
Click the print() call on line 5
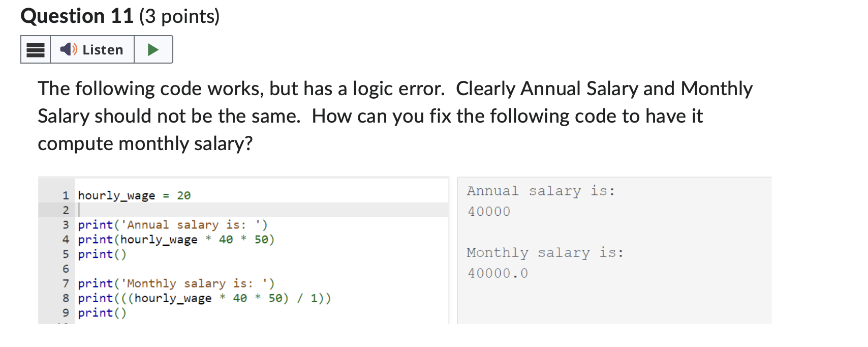click(102, 254)
